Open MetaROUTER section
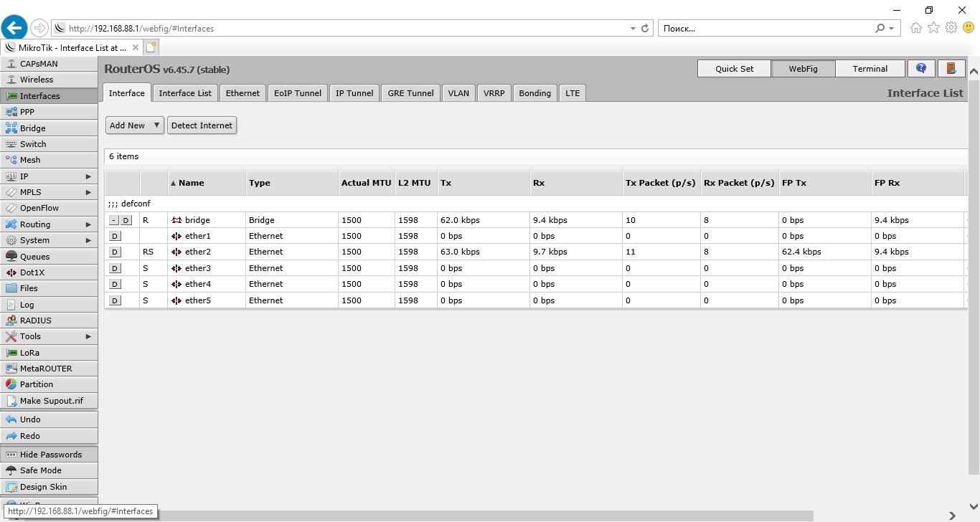980x522 pixels. 49,369
